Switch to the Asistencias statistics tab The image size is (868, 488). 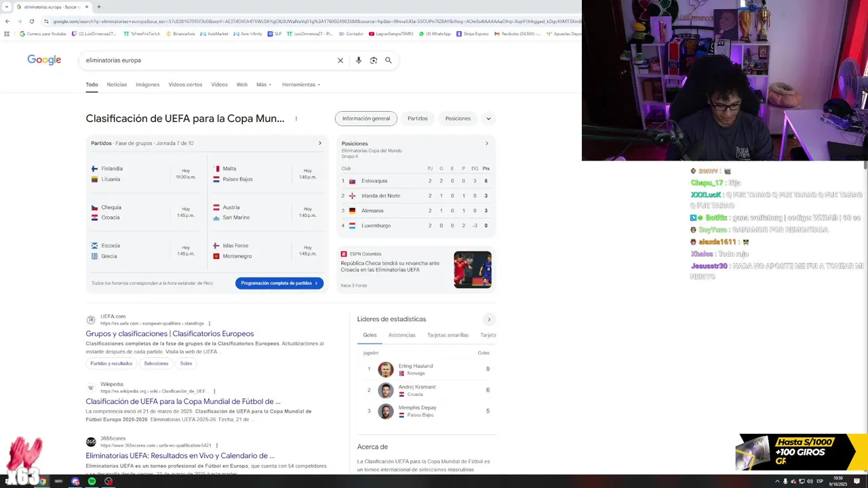402,335
